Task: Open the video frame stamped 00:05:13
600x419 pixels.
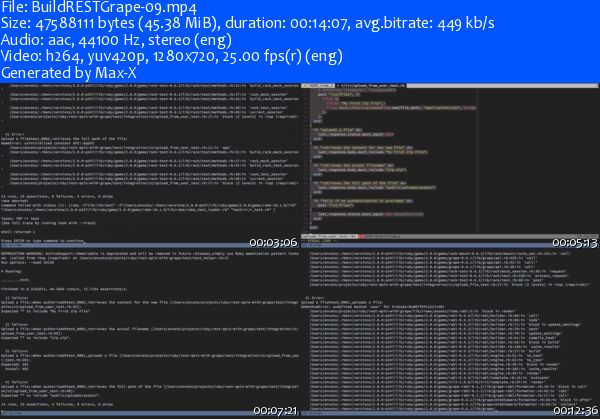Action: (450, 165)
